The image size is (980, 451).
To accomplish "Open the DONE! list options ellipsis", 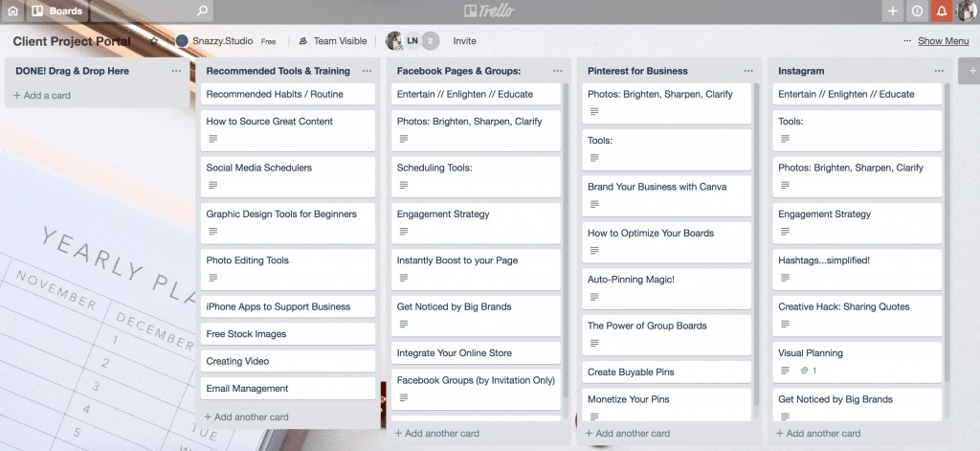I will click(x=176, y=71).
